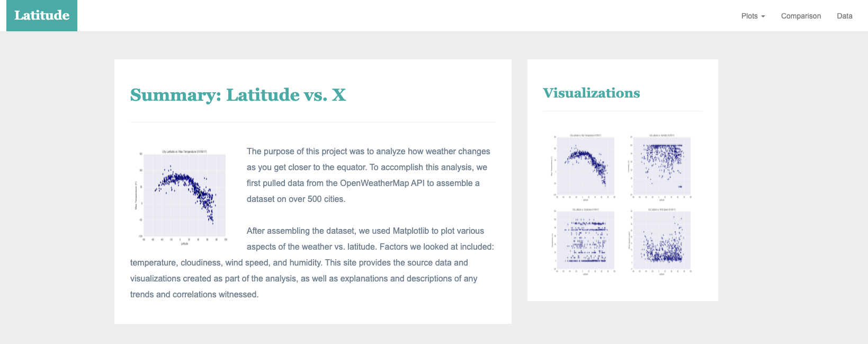Click the Comparison link in the header
The height and width of the screenshot is (344, 868).
tap(801, 16)
